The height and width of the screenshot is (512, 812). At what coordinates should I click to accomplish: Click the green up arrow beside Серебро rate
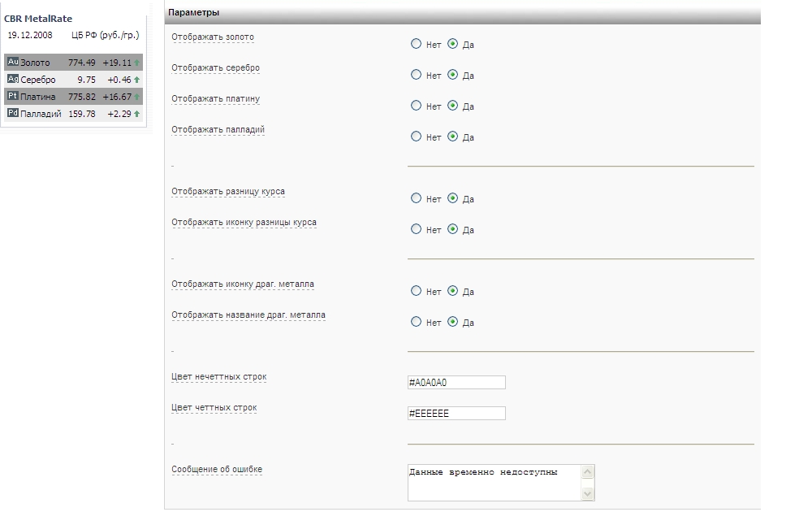tap(137, 80)
